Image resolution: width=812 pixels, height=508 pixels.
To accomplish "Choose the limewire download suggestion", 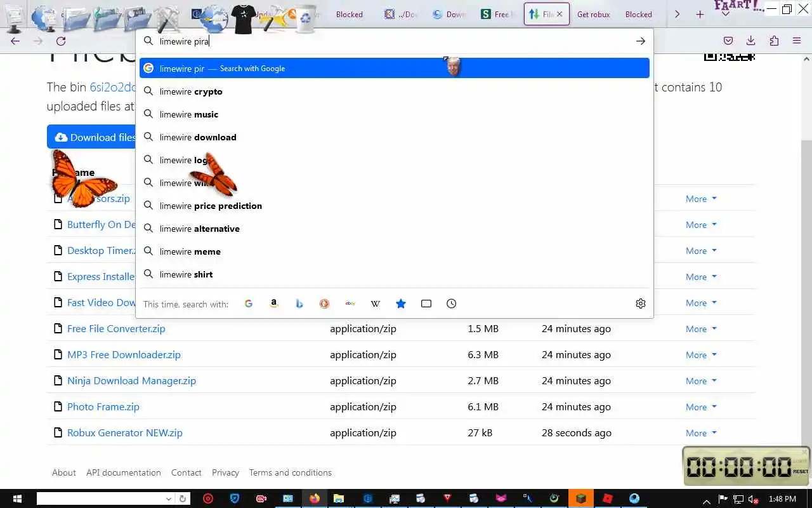I will coord(395,137).
